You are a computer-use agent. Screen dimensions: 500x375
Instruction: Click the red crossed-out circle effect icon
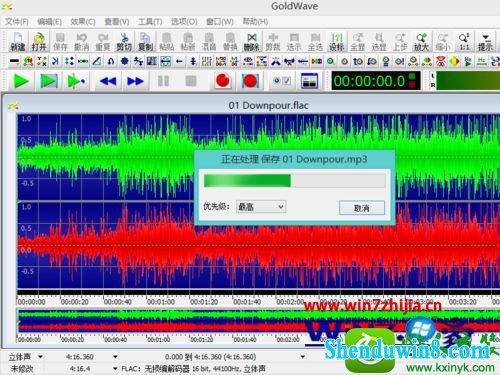[441, 61]
